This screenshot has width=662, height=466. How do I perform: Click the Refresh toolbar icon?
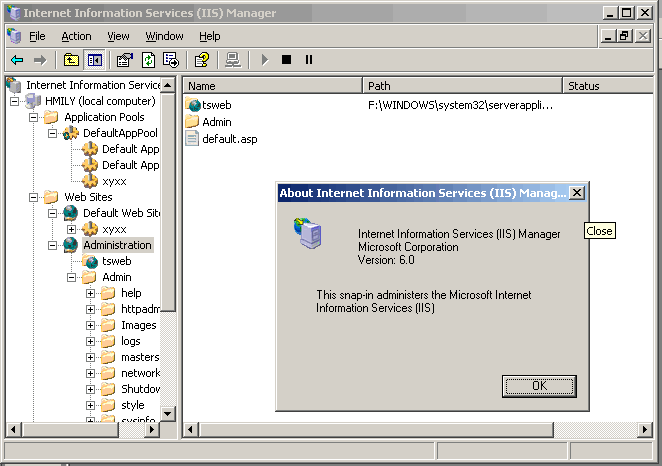click(148, 60)
